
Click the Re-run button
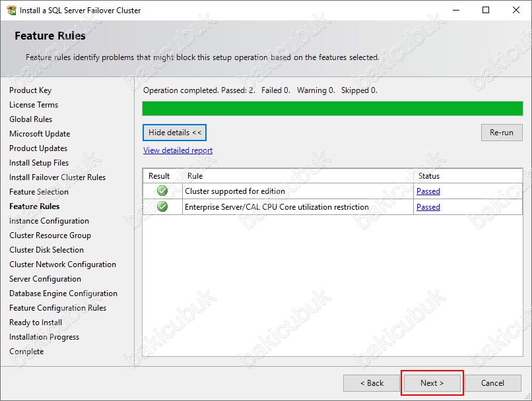click(502, 133)
